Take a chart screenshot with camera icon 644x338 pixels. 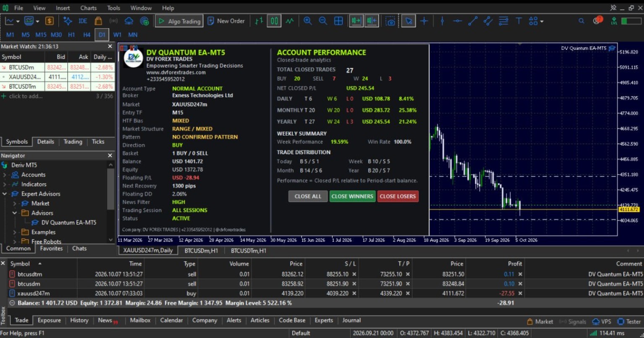[x=391, y=21]
